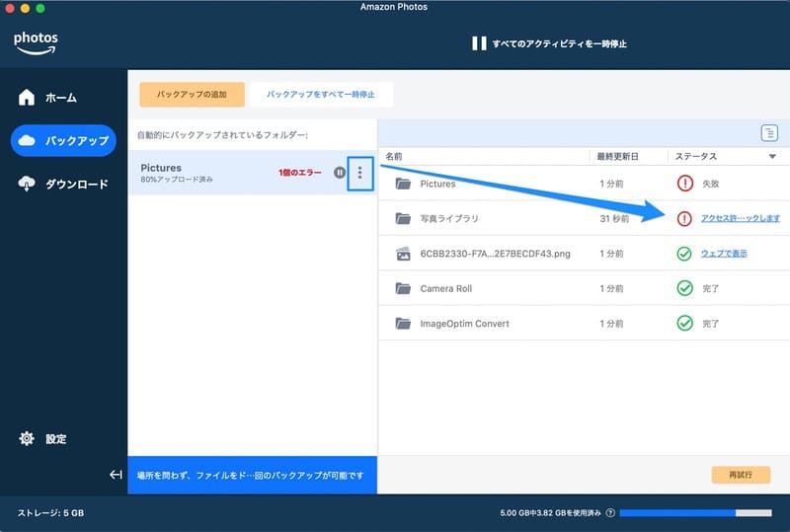Select the バックアップ sidebar tab
Image resolution: width=790 pixels, height=532 pixels.
tap(63, 140)
